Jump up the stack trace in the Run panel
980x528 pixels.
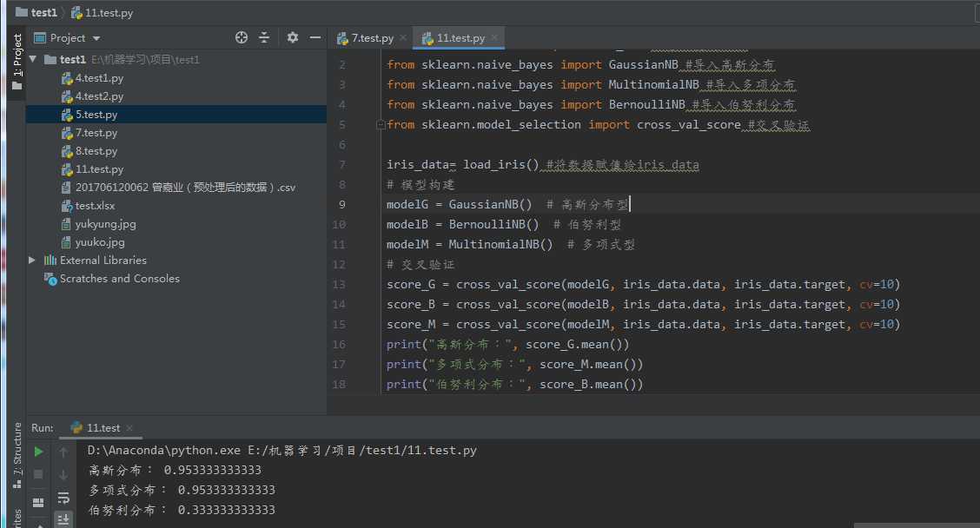(x=63, y=451)
